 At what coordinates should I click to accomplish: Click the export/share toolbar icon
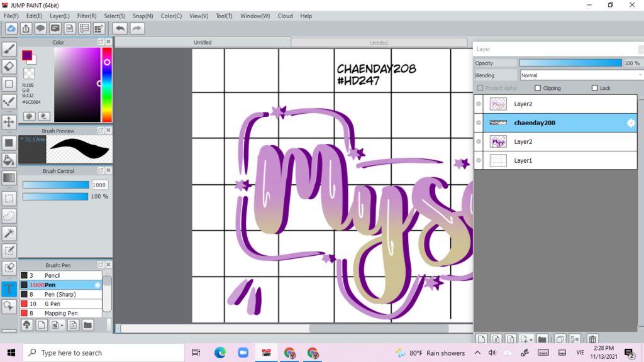pyautogui.click(x=26, y=28)
